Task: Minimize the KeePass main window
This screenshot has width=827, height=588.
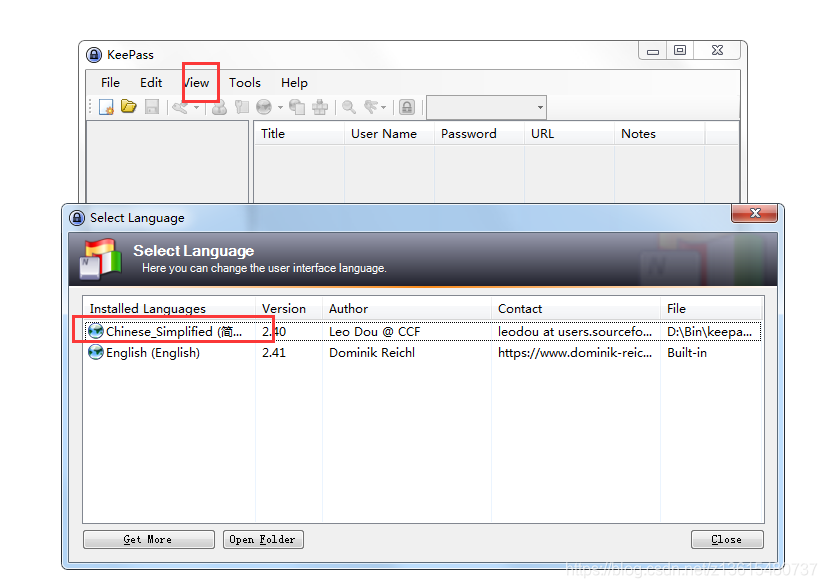Action: [653, 51]
